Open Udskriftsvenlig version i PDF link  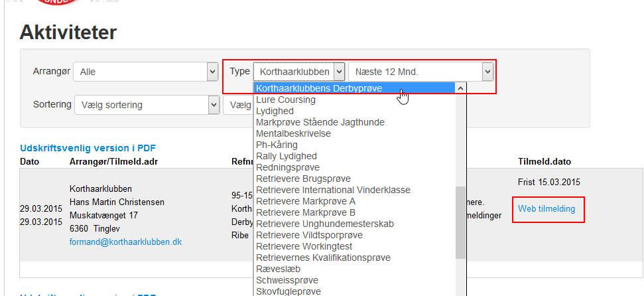tap(88, 148)
